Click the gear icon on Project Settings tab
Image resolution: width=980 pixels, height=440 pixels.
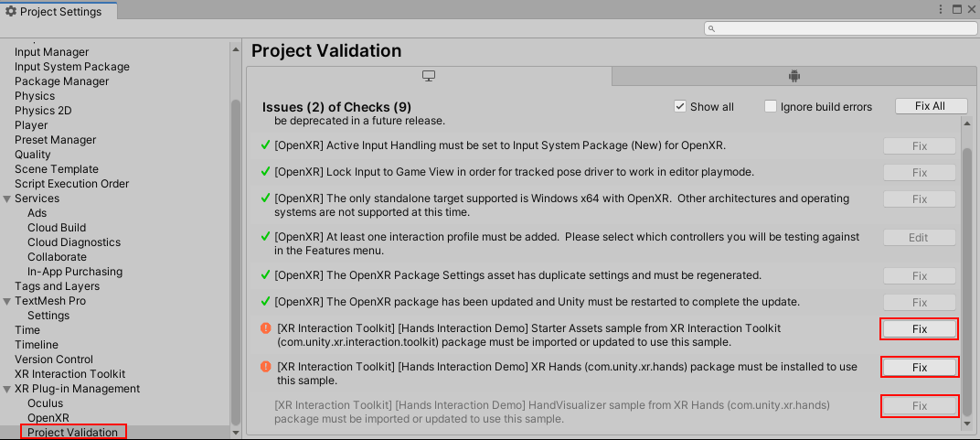tap(11, 12)
